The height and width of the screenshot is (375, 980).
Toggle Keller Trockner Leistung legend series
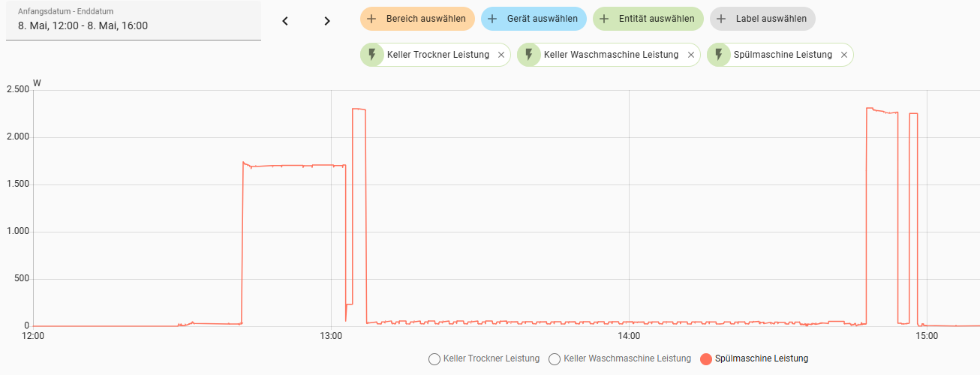coord(484,358)
